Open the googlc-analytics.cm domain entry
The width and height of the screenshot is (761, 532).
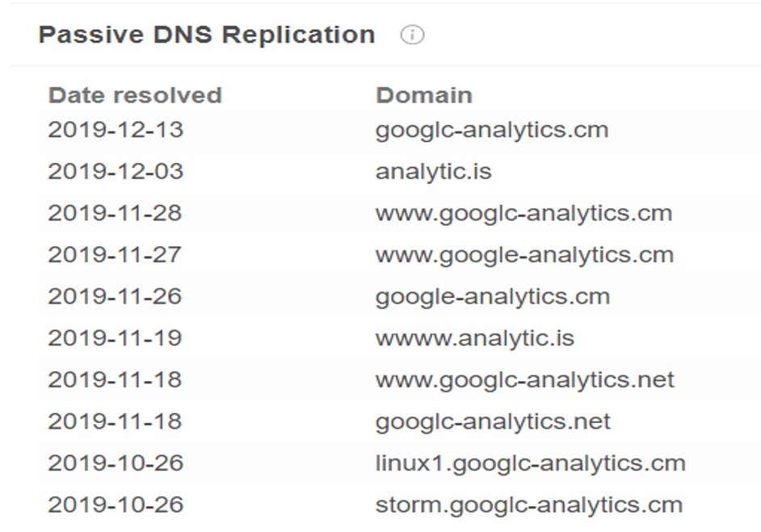coord(492,131)
